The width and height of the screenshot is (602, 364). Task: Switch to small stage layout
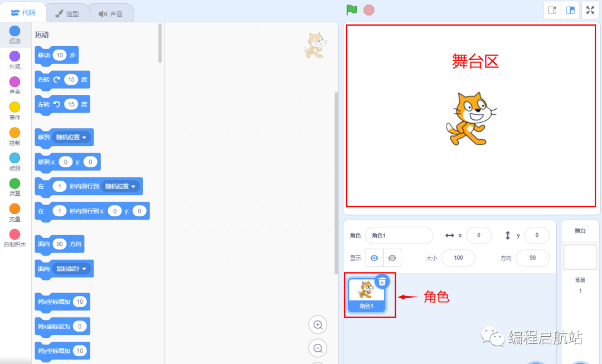pos(552,11)
